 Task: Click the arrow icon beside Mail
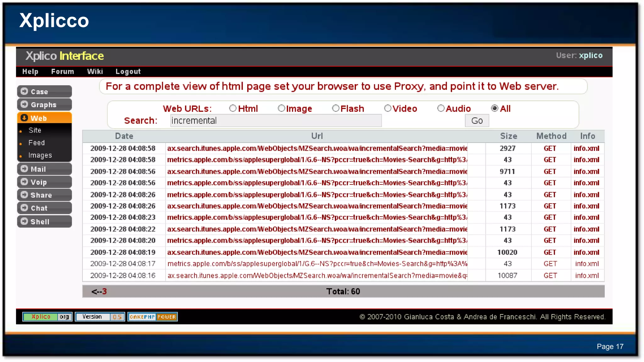(24, 169)
